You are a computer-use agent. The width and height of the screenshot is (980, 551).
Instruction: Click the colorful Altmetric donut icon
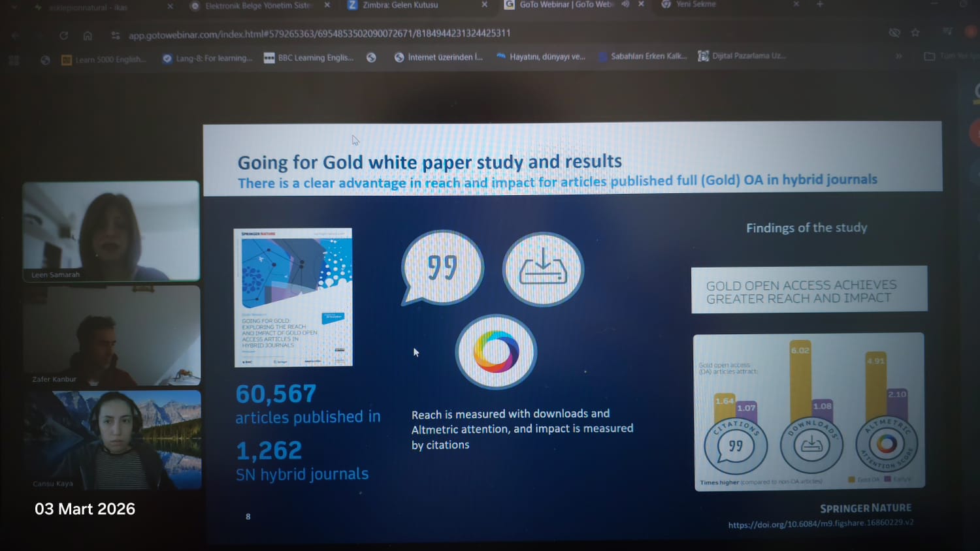(496, 352)
